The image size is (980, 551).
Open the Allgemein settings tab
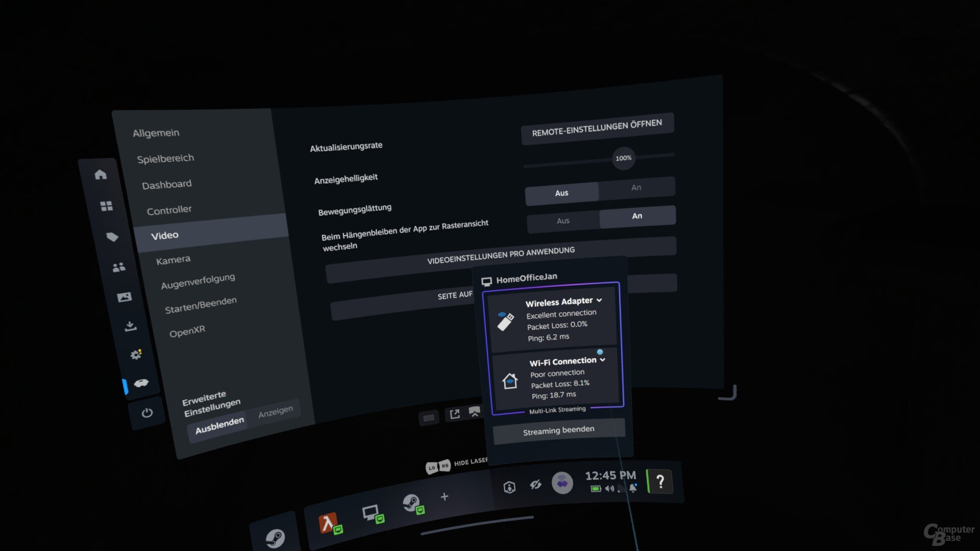[156, 133]
